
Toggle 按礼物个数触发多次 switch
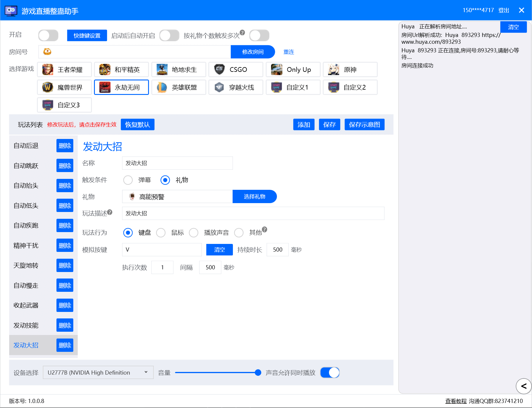point(259,35)
